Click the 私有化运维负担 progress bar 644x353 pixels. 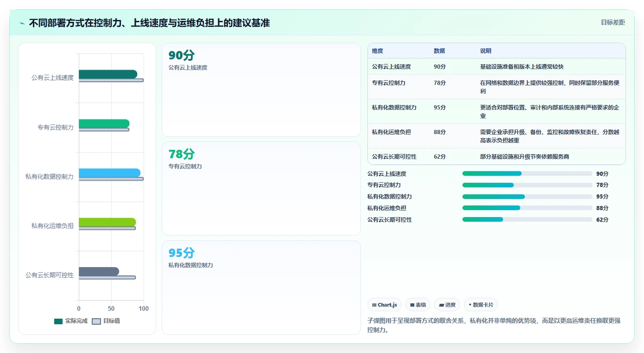coord(527,208)
